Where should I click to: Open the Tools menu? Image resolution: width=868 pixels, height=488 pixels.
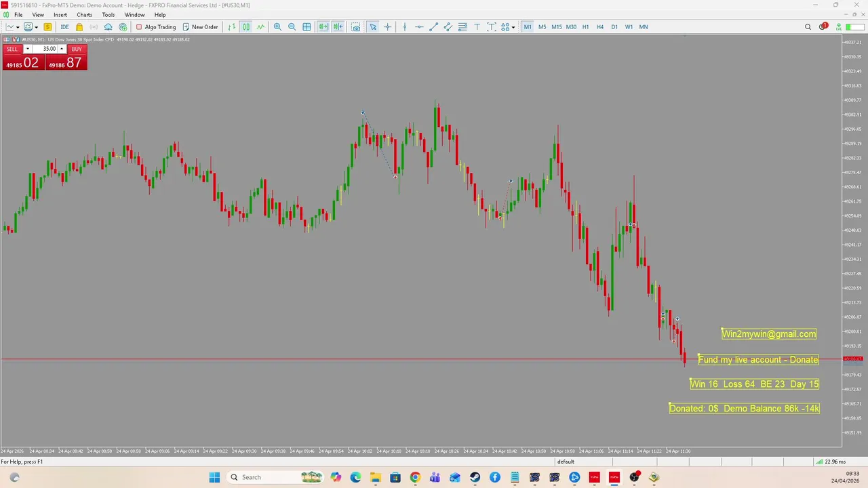point(108,15)
